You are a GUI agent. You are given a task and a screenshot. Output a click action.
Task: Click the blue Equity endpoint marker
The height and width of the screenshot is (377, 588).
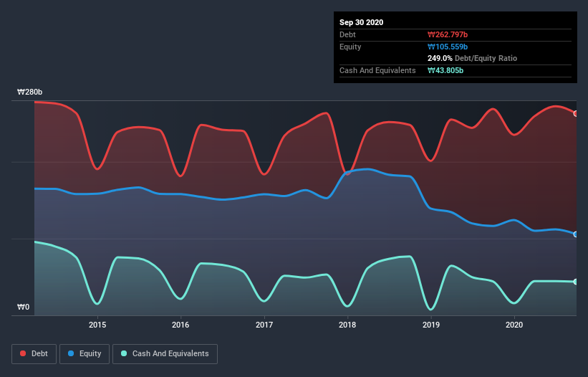(576, 234)
